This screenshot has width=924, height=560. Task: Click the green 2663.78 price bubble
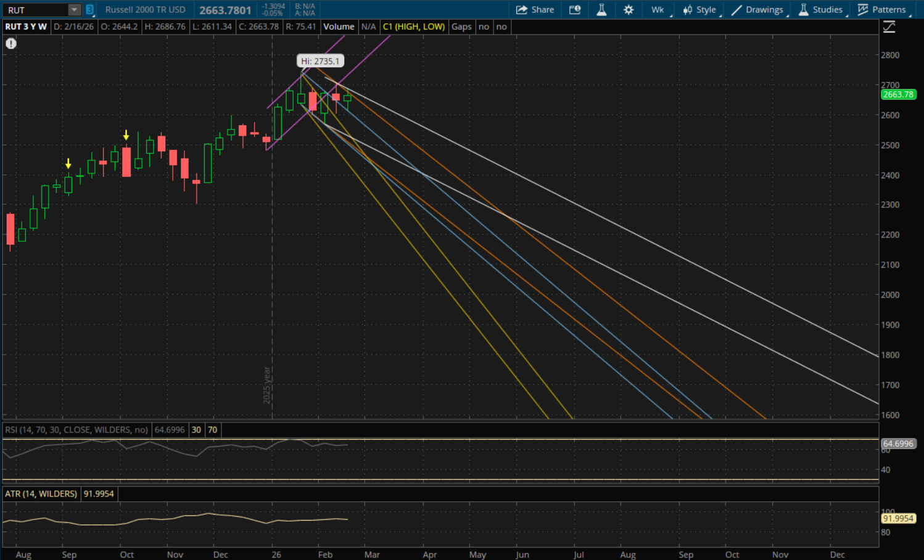(x=897, y=94)
